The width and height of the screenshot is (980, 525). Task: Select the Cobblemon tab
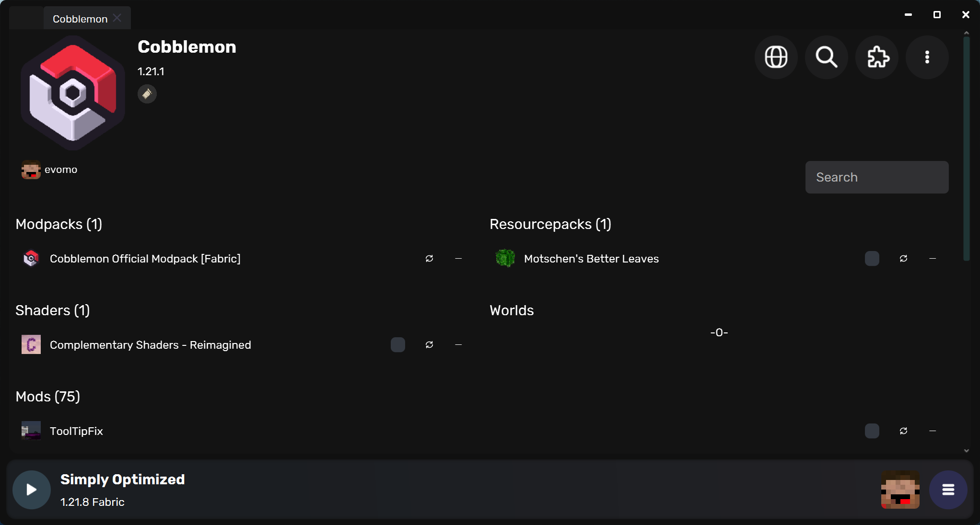(x=80, y=19)
